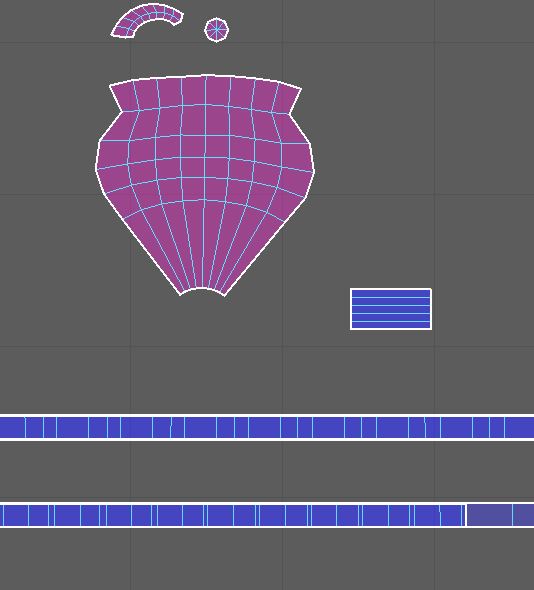
Task: Select the lighter purple segment of the lower strip
Action: pyautogui.click(x=501, y=515)
